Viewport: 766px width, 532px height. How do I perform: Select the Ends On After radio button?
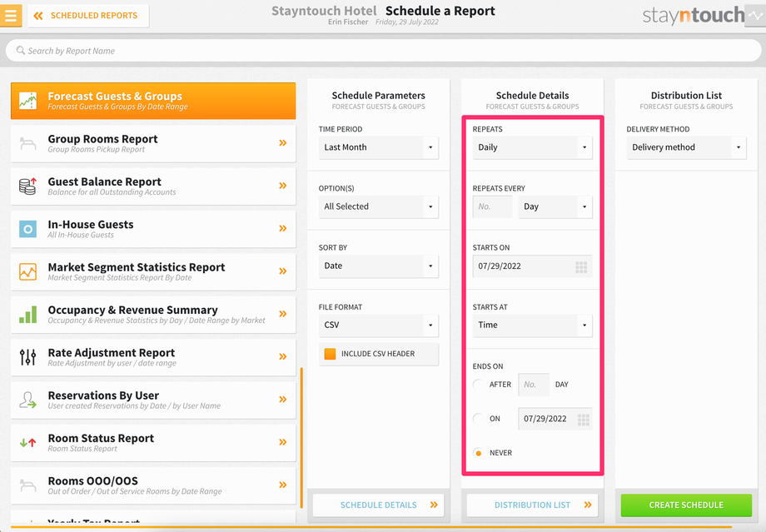pyautogui.click(x=478, y=385)
